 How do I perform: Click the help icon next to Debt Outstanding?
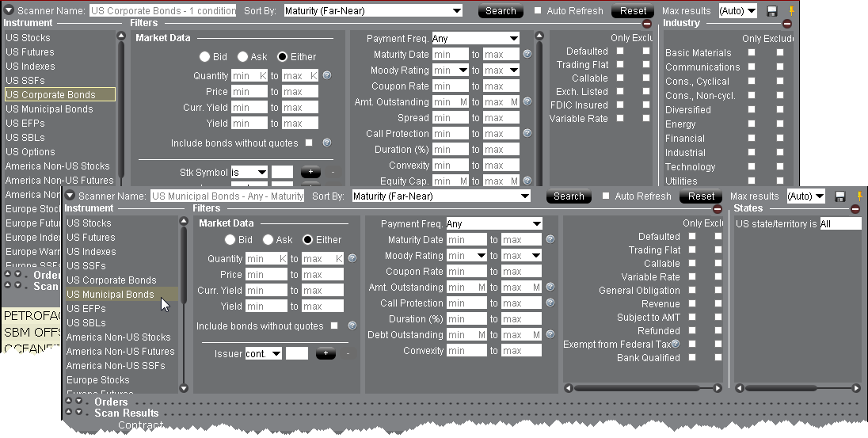(550, 335)
